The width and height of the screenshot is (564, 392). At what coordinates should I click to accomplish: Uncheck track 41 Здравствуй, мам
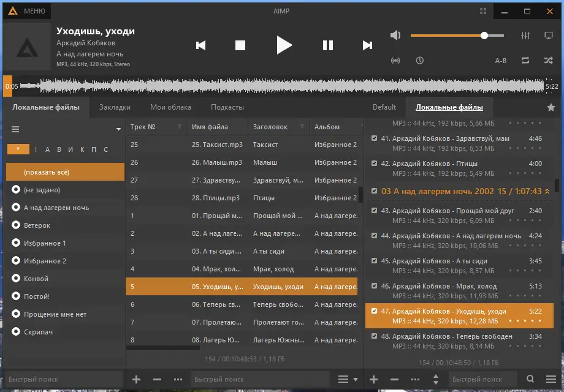tap(374, 138)
